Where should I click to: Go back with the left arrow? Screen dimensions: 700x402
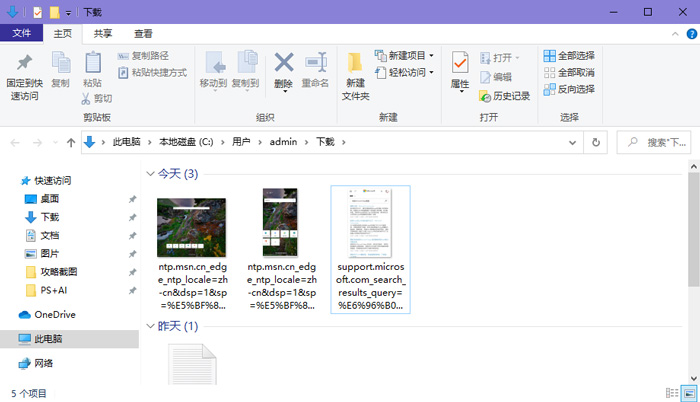pos(15,142)
